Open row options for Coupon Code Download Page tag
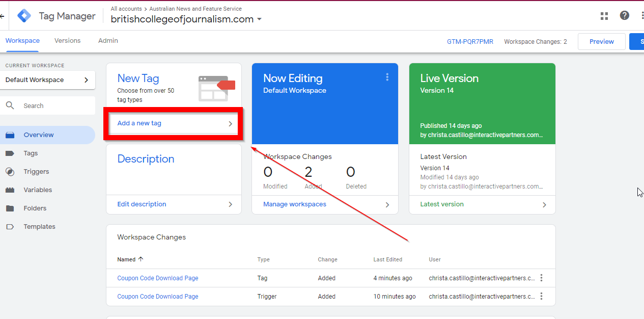644x319 pixels. tap(541, 278)
